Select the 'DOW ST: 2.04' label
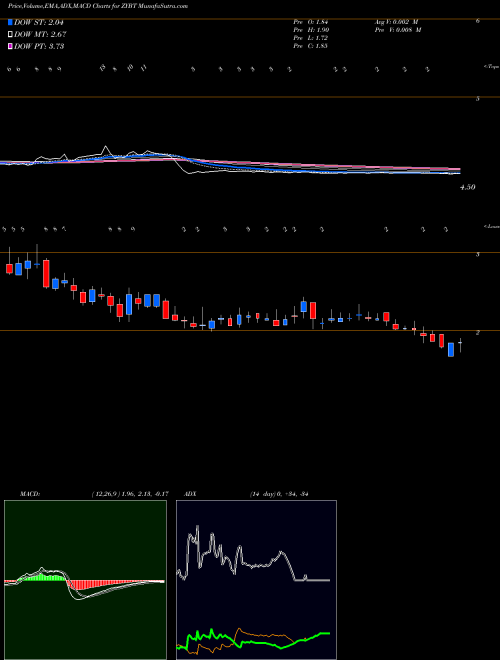 point(39,23)
